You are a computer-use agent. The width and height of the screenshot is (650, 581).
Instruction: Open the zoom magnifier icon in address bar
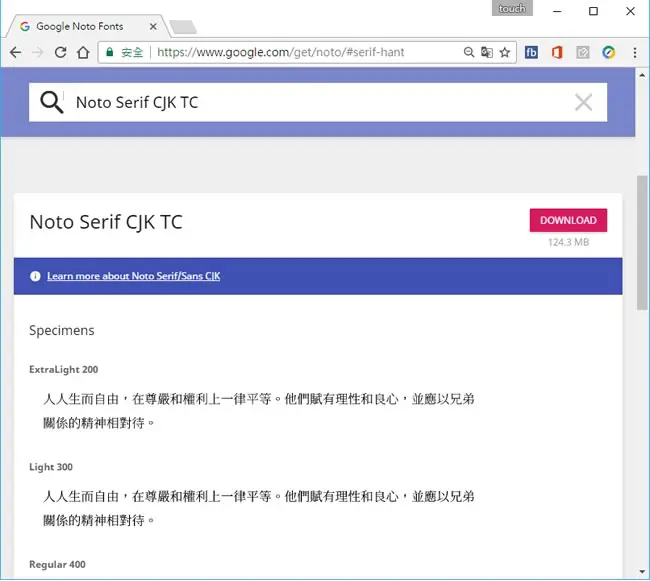point(468,52)
